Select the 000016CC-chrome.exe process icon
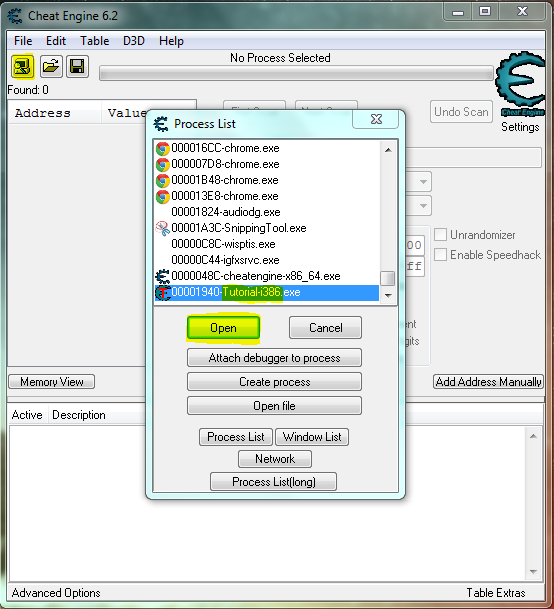The width and height of the screenshot is (554, 609). point(163,148)
